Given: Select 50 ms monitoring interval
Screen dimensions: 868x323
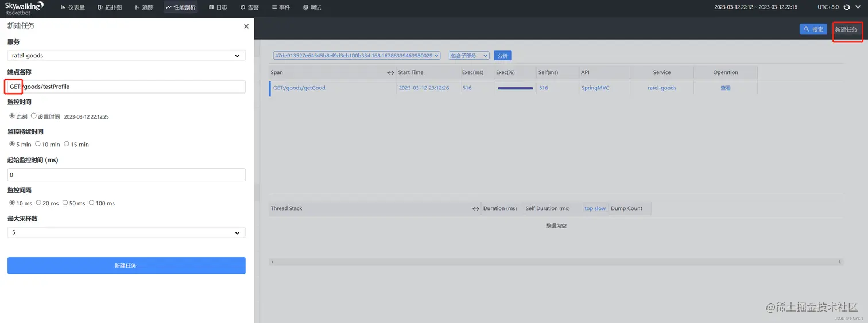Looking at the screenshot, I should [x=65, y=203].
